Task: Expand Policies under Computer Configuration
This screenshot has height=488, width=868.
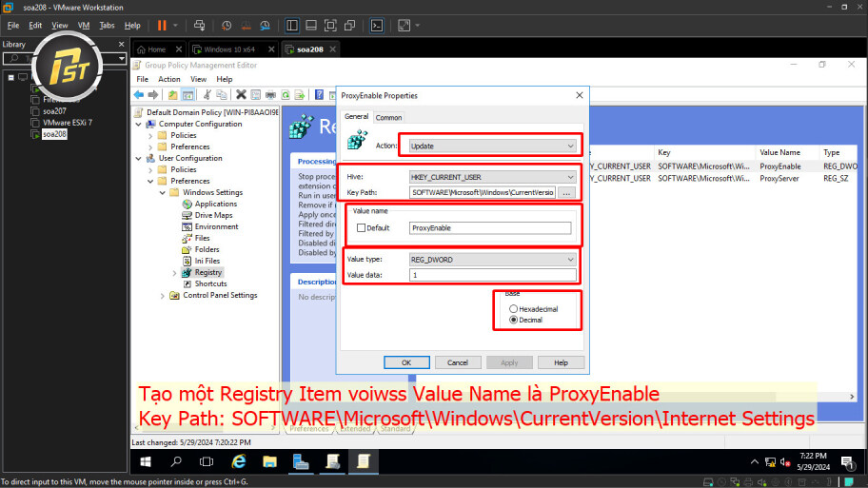Action: [150, 135]
